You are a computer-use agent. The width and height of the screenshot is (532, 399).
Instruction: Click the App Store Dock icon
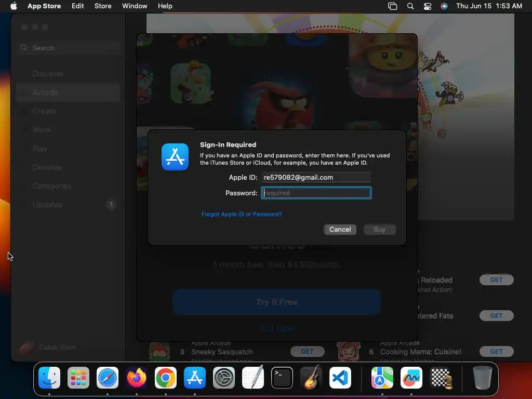click(x=195, y=378)
